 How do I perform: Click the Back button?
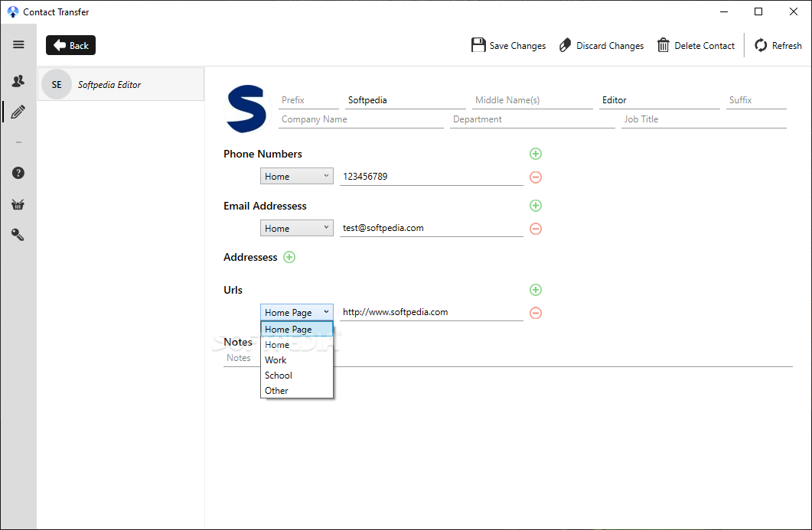[71, 46]
